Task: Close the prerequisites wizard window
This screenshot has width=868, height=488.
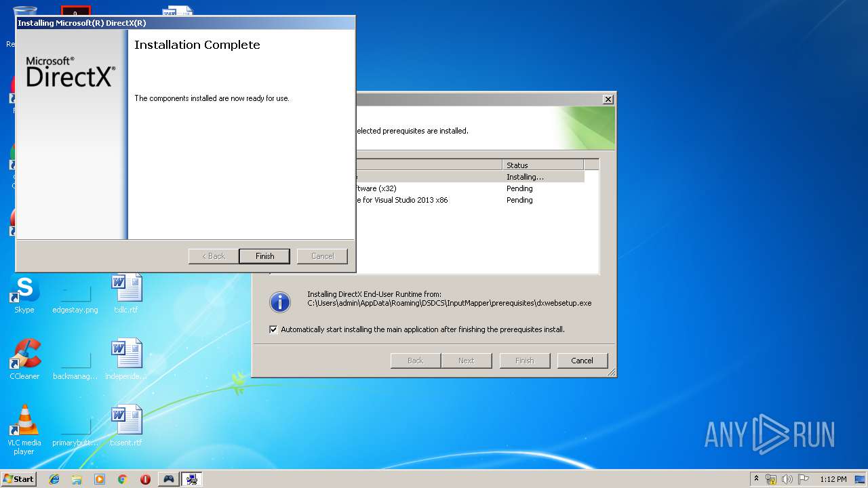Action: (608, 99)
